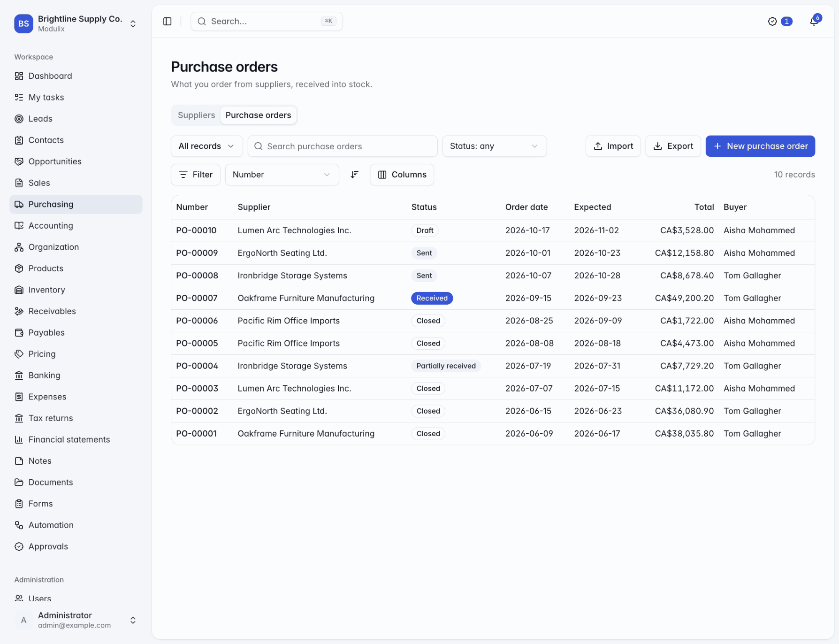This screenshot has height=644, width=839.
Task: Open the All records dropdown
Action: click(x=206, y=146)
